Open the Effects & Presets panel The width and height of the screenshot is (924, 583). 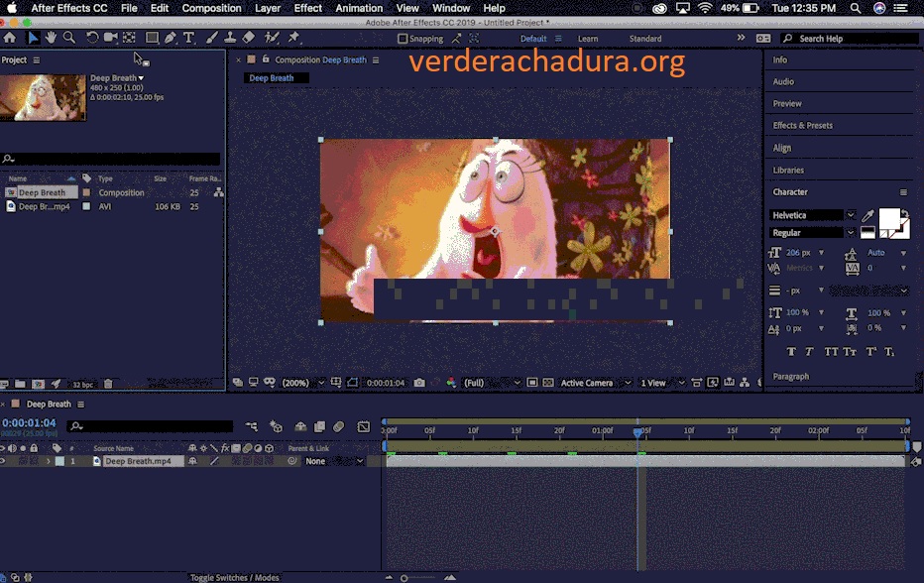coord(803,126)
